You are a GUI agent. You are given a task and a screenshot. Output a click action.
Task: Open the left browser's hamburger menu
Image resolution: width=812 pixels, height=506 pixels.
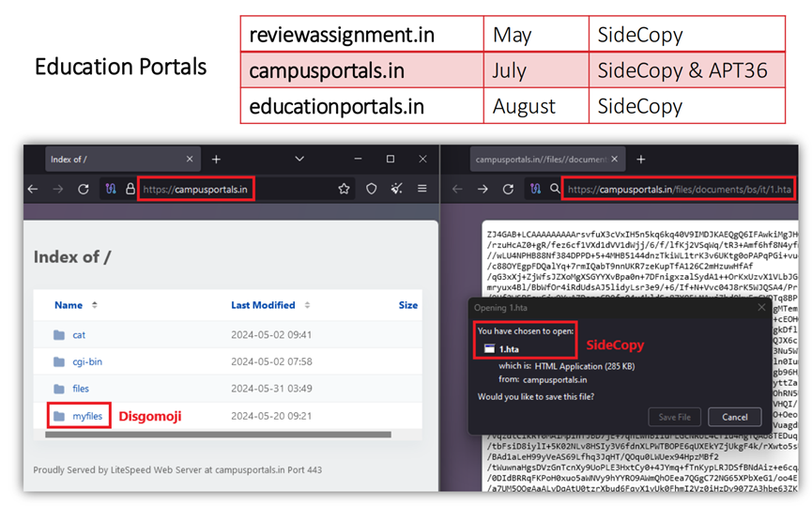click(422, 189)
